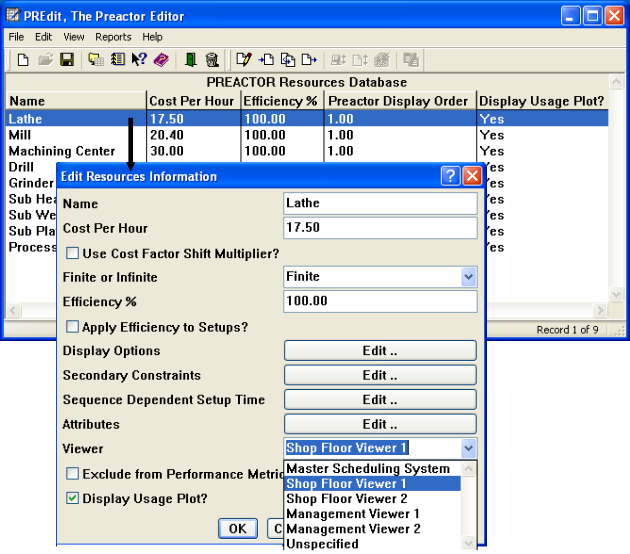This screenshot has width=630, height=554.
Task: Click the Efficiency % input field
Action: [x=380, y=301]
